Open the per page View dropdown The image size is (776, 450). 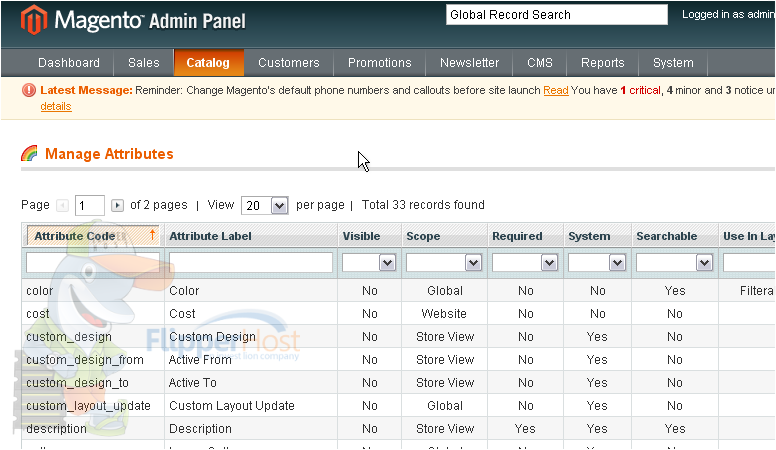click(264, 205)
